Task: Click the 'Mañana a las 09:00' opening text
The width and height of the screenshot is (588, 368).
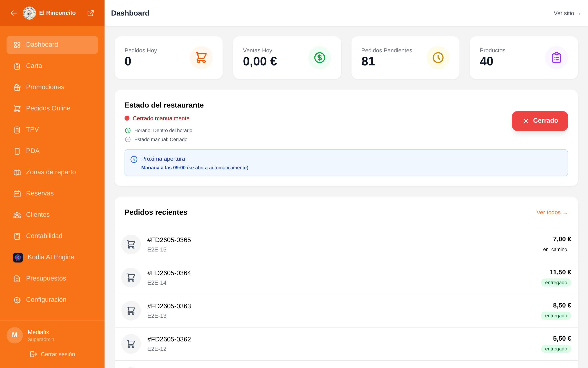Action: click(x=163, y=168)
